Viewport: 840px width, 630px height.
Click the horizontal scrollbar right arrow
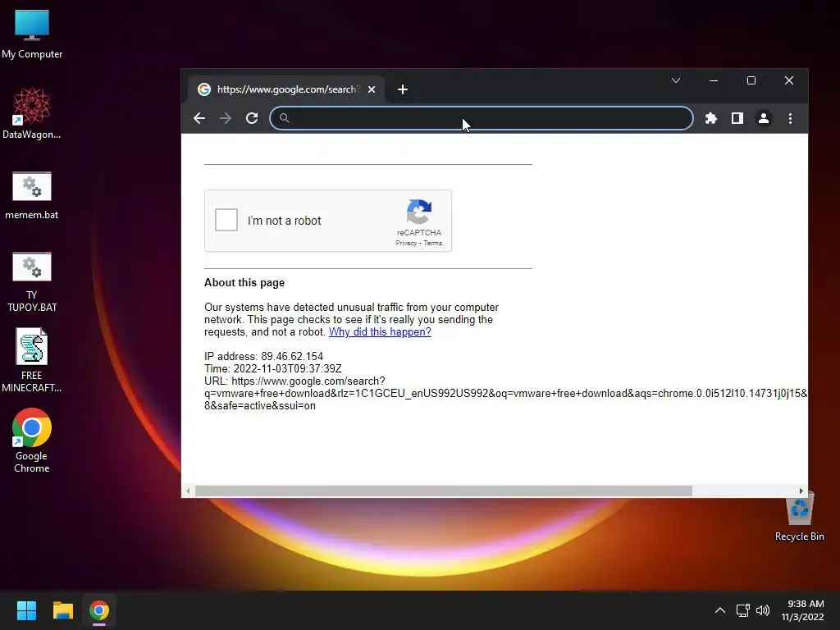click(x=801, y=491)
